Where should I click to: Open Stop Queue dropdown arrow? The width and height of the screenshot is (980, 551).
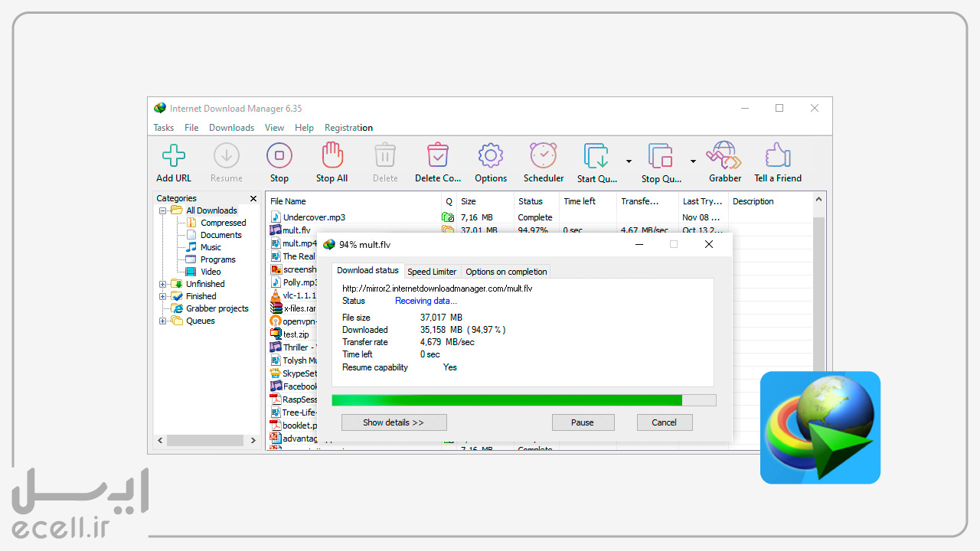click(x=693, y=161)
